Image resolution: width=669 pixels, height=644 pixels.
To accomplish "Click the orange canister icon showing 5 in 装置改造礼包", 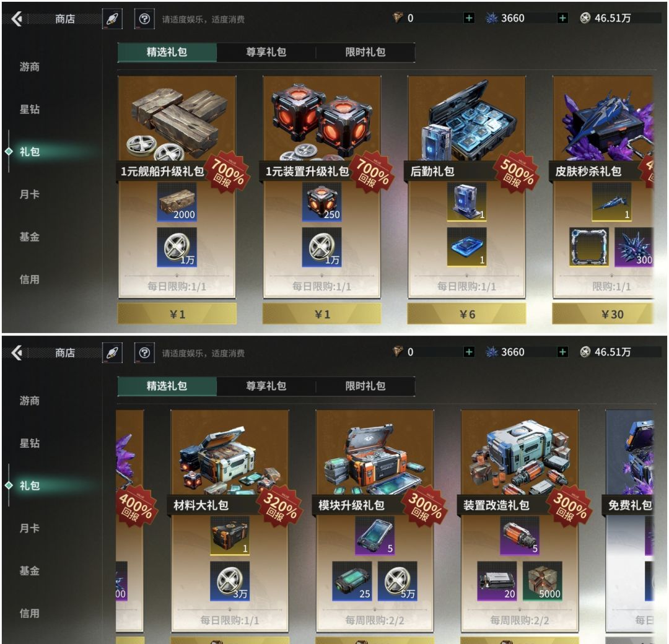I will pyautogui.click(x=520, y=536).
